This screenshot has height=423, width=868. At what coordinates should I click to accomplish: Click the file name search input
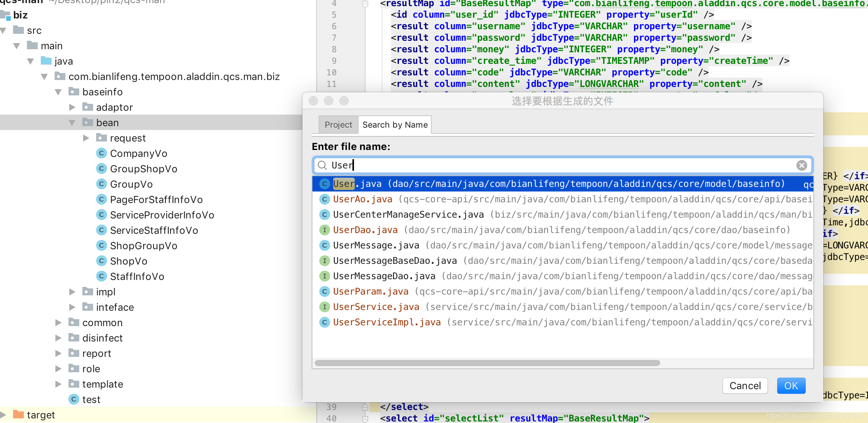[563, 165]
